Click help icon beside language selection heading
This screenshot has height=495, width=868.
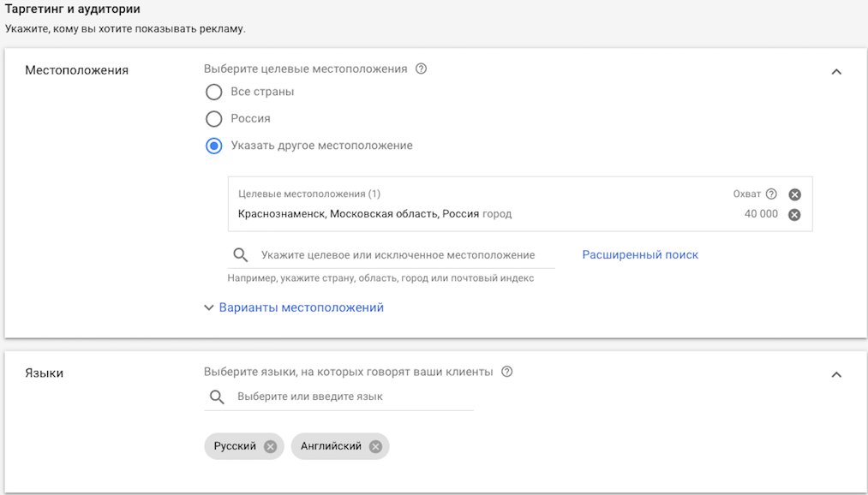pyautogui.click(x=507, y=372)
